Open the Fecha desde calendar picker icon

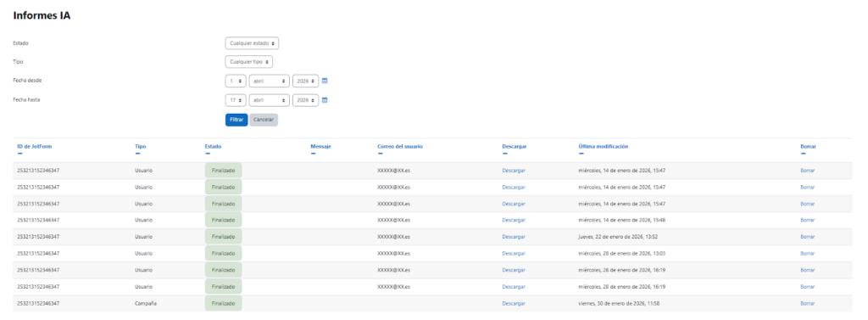(x=325, y=81)
